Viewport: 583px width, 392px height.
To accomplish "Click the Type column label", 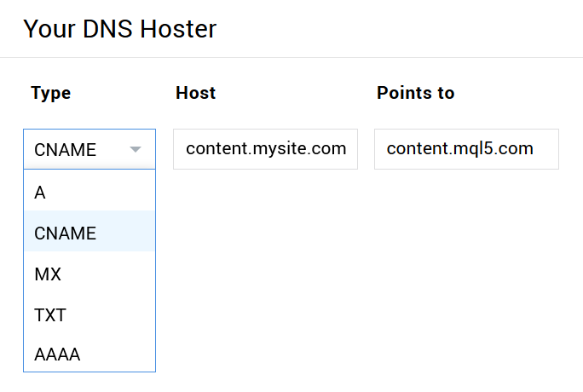I will point(50,93).
